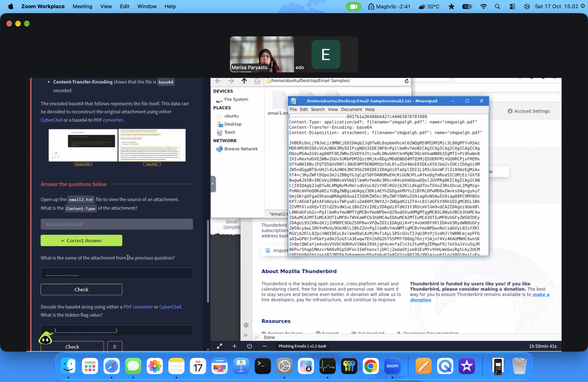Click the green camera indicator in the menu bar
Viewport: 588px width, 382px height.
tap(354, 6)
